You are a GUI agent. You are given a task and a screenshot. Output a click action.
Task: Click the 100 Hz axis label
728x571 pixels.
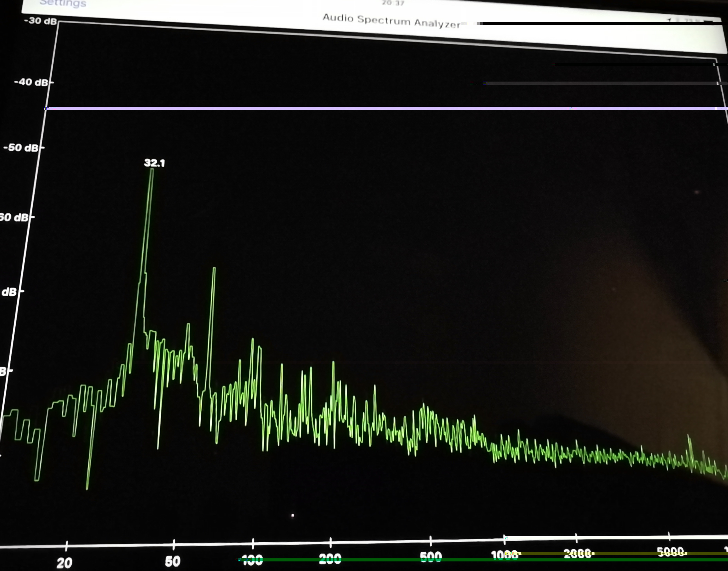click(x=252, y=560)
